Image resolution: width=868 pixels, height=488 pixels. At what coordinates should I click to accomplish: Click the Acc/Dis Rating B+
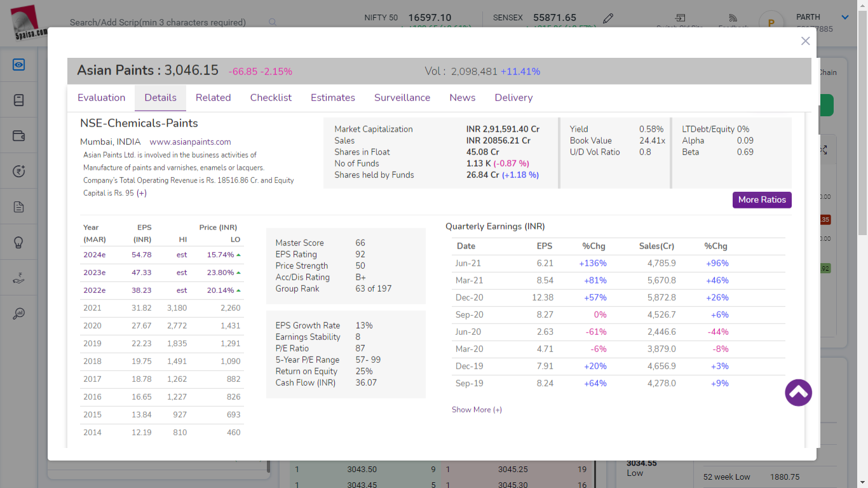click(x=361, y=277)
